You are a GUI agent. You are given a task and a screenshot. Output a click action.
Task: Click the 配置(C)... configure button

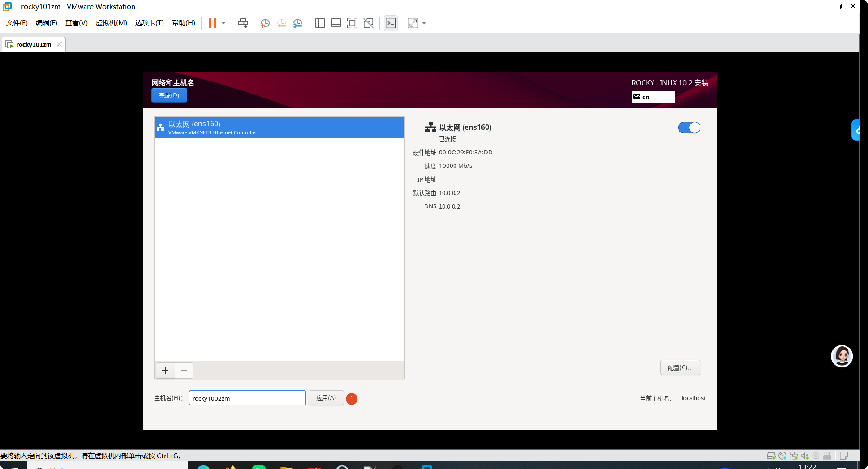680,367
